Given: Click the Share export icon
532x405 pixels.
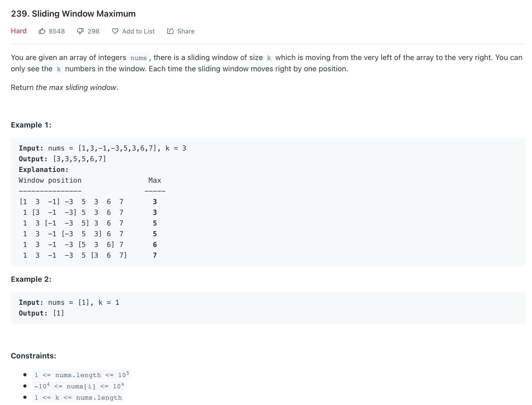Looking at the screenshot, I should click(x=171, y=31).
